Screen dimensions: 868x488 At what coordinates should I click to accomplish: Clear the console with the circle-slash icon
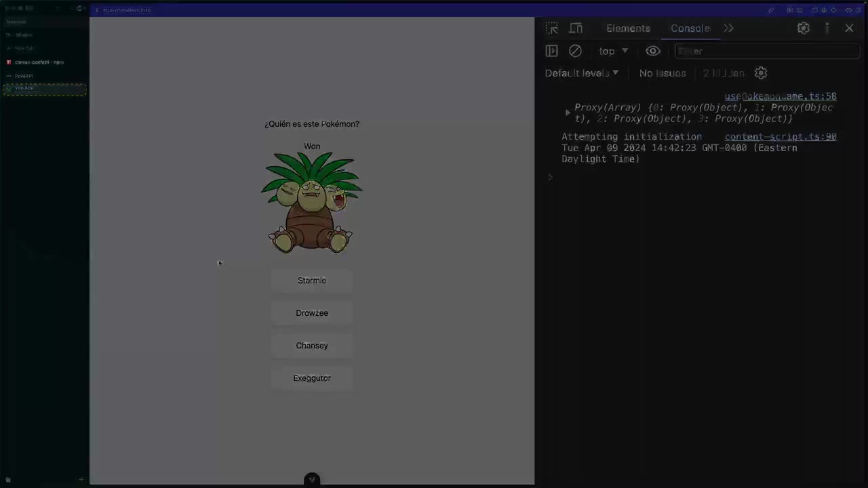point(575,51)
